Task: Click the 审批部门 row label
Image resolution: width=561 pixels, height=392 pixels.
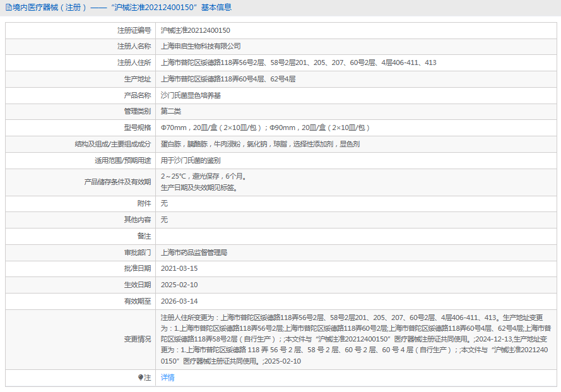Action: point(138,252)
